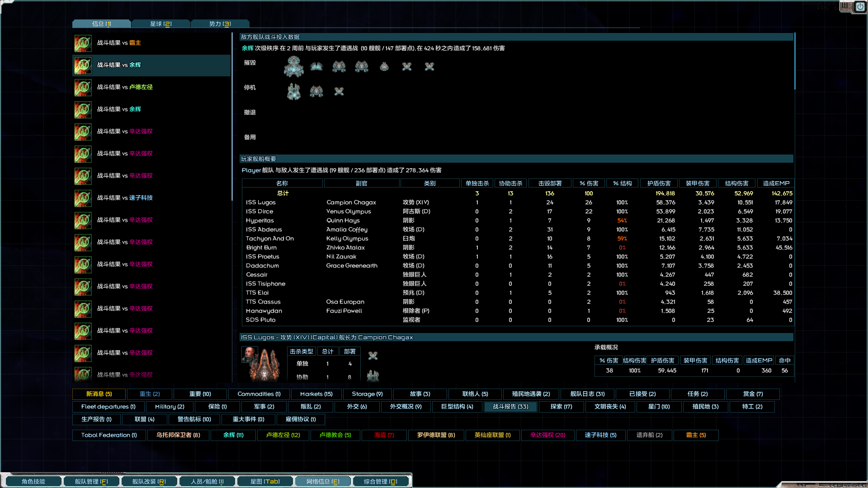Toggle the 辛达强权 (20) faction filter

[547, 435]
